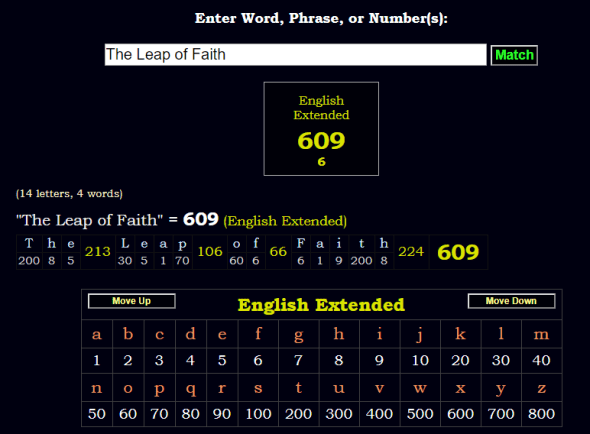590x434 pixels.
Task: Click value 700 in cipher table
Action: (501, 414)
